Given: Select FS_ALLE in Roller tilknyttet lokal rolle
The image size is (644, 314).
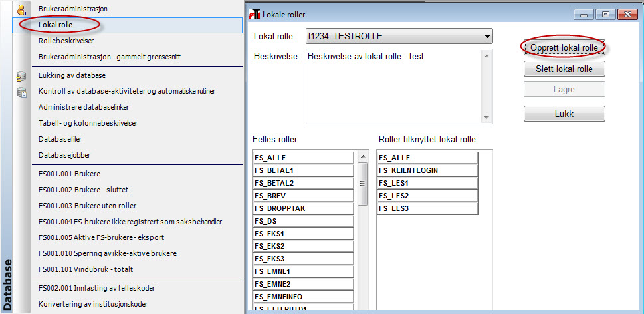Looking at the screenshot, I should coord(428,158).
